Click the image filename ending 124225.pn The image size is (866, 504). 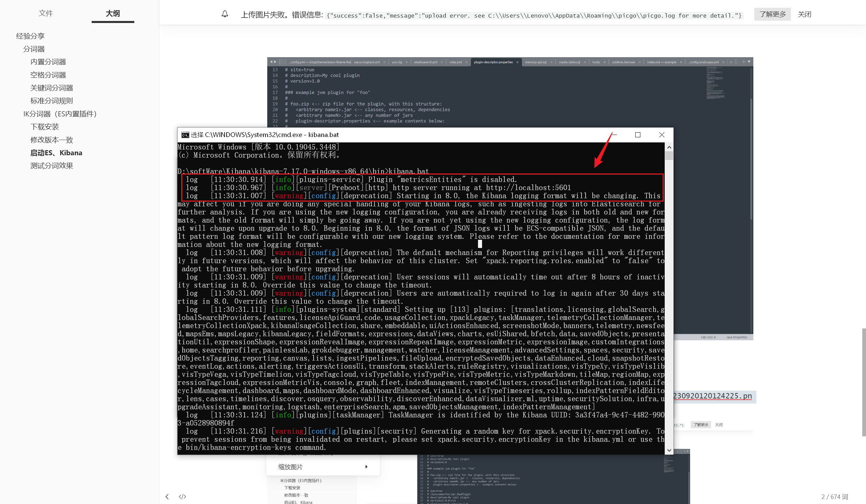(712, 396)
